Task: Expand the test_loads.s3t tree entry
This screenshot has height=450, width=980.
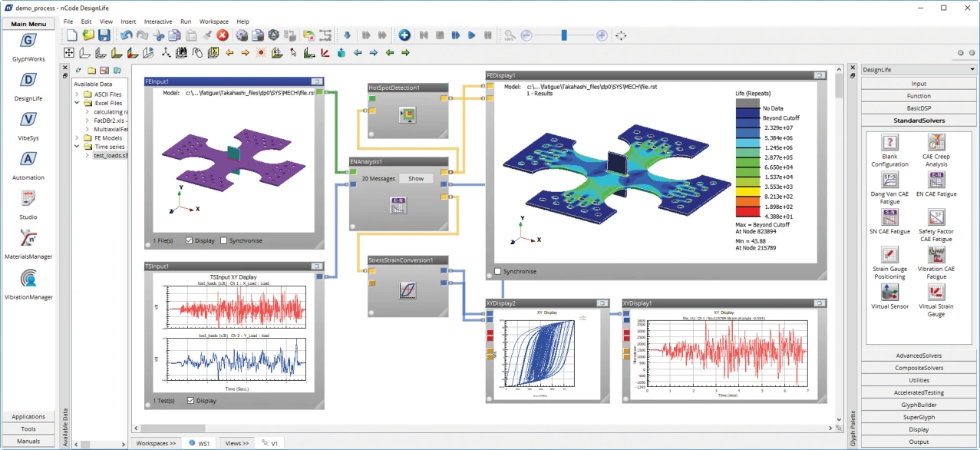Action: tap(88, 155)
